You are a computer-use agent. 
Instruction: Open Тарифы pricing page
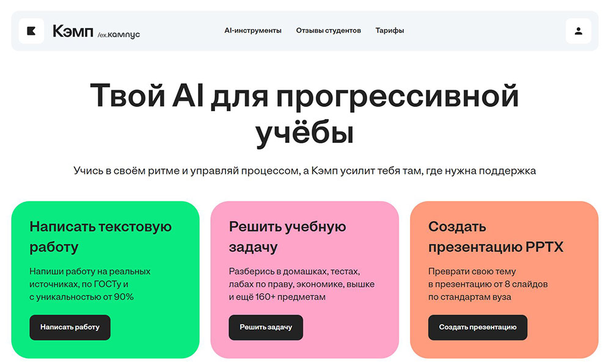pyautogui.click(x=390, y=29)
